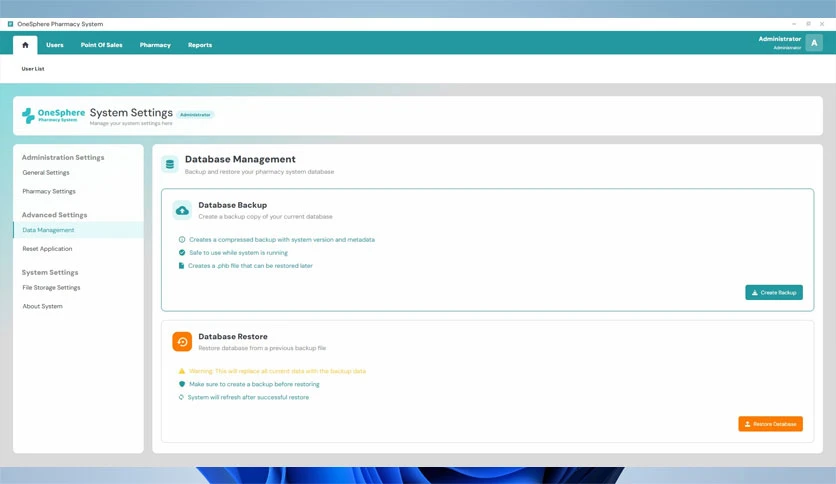Open the Reports menu
The width and height of the screenshot is (836, 484).
tap(200, 45)
